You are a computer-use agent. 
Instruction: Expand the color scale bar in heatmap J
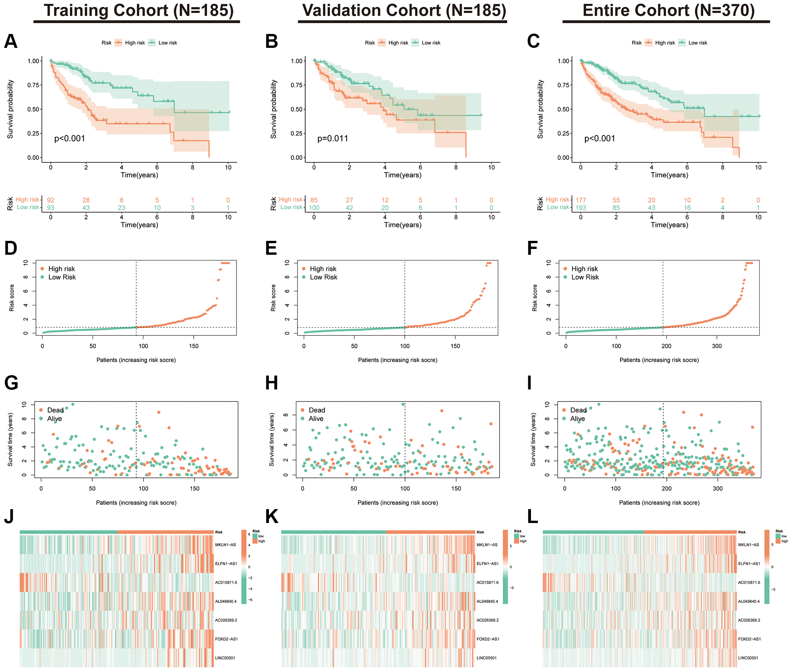247,580
